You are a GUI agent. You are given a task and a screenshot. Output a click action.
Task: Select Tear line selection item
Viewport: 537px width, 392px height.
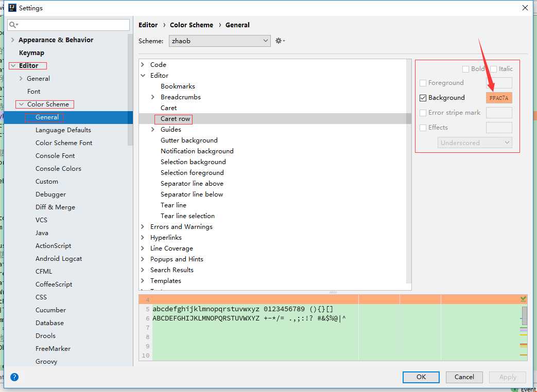click(x=188, y=216)
